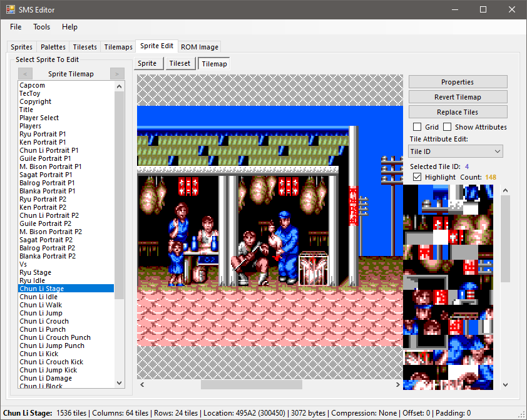Click the Tileset view button
The image size is (527, 420).
click(180, 63)
